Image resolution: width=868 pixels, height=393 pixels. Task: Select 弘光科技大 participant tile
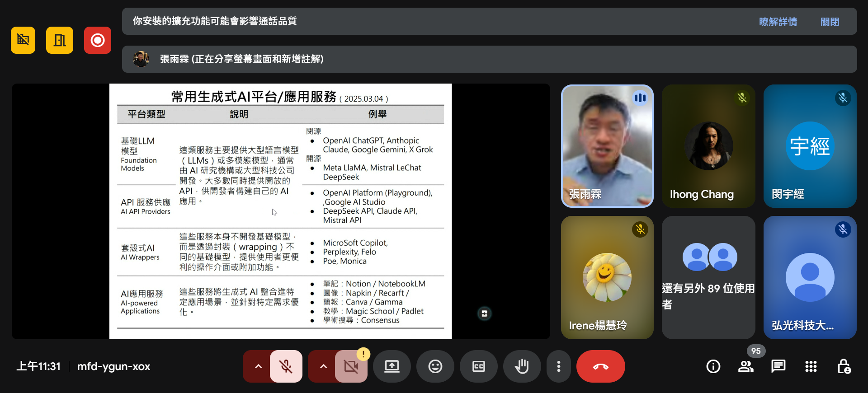(x=810, y=277)
